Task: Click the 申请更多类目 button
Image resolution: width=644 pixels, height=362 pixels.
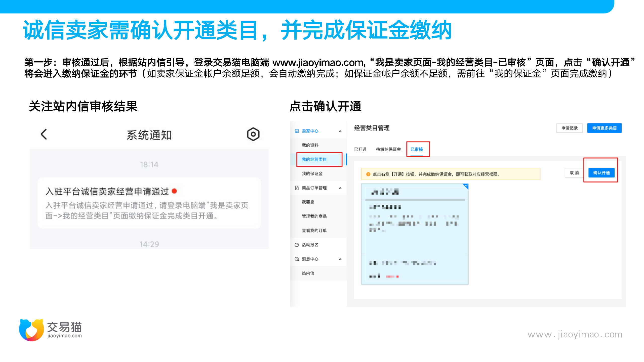Action: tap(604, 128)
